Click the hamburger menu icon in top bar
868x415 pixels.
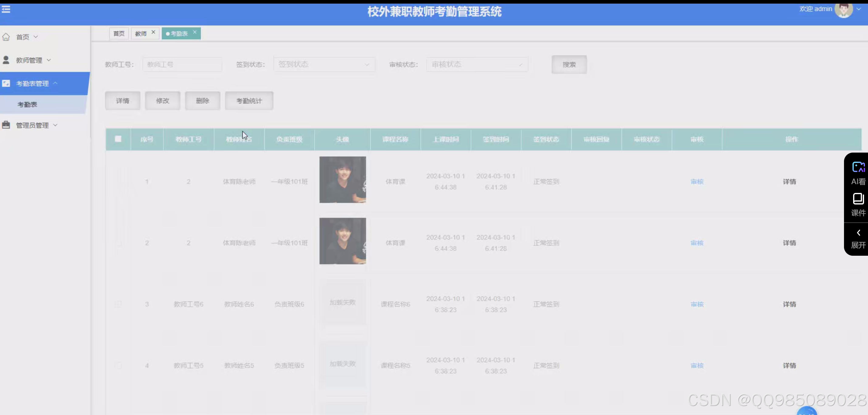point(5,9)
